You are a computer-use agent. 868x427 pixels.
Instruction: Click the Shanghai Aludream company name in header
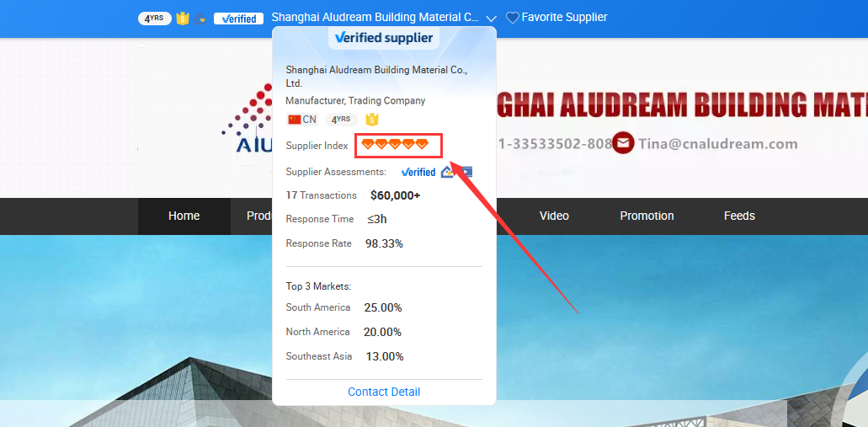375,17
